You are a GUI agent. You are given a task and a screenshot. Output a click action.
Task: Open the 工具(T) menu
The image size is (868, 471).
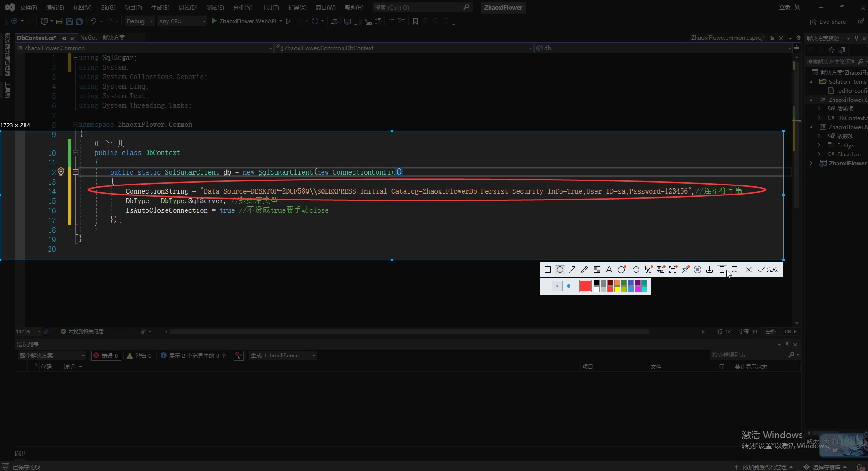(x=270, y=7)
